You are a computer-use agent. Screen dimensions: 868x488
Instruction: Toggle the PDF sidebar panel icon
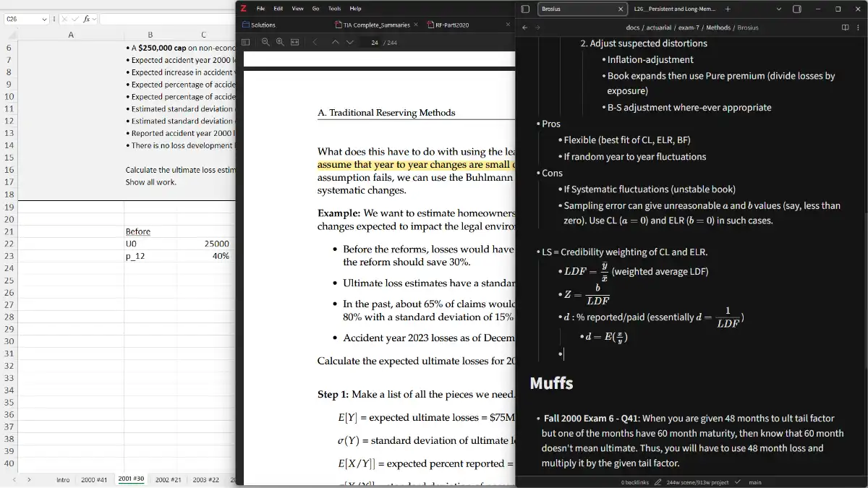point(245,43)
